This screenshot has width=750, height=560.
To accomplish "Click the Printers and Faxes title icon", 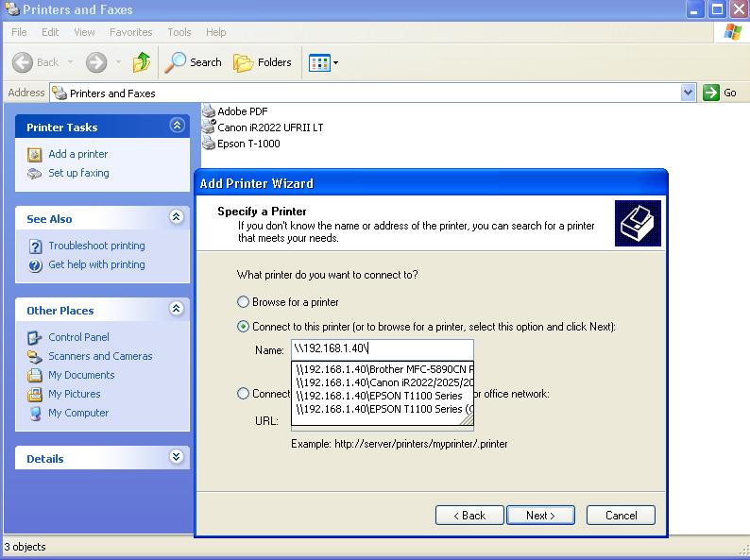I will pyautogui.click(x=11, y=9).
